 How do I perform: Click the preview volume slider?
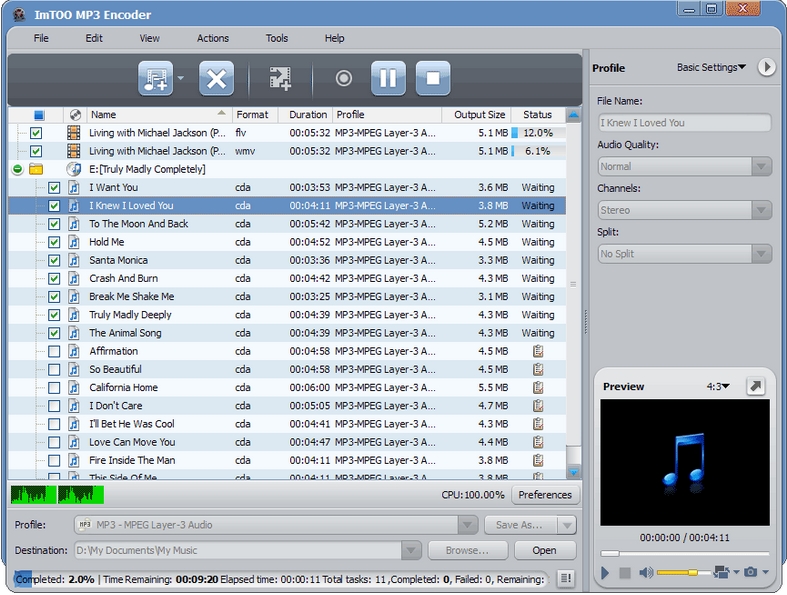(680, 572)
